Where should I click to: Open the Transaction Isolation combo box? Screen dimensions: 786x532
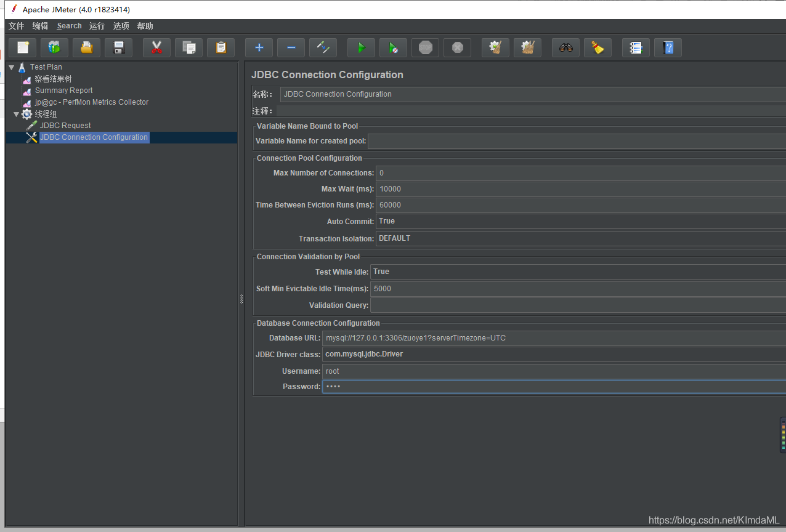581,238
